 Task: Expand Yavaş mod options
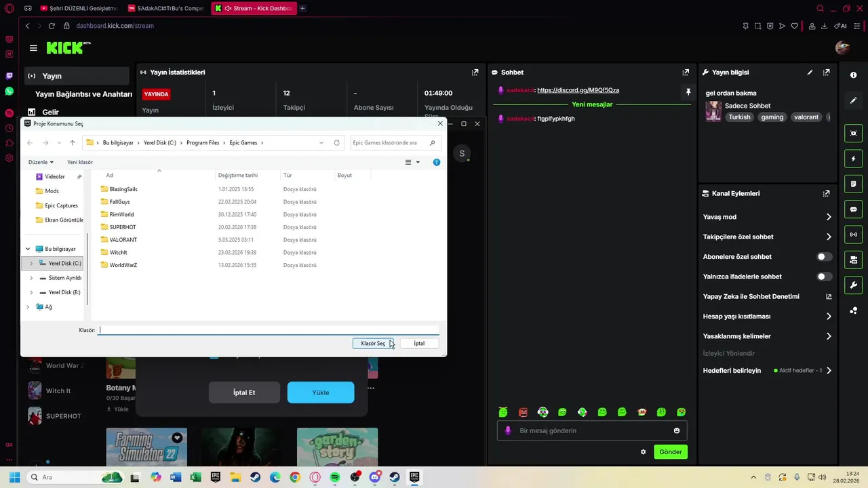click(x=829, y=217)
